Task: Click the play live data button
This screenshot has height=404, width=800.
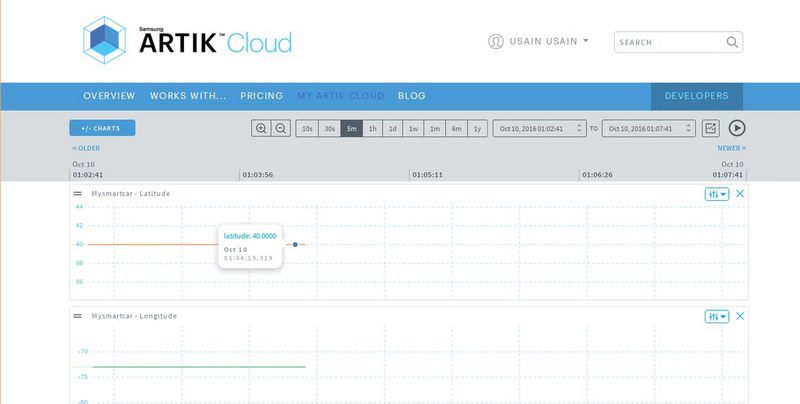Action: pyautogui.click(x=737, y=128)
